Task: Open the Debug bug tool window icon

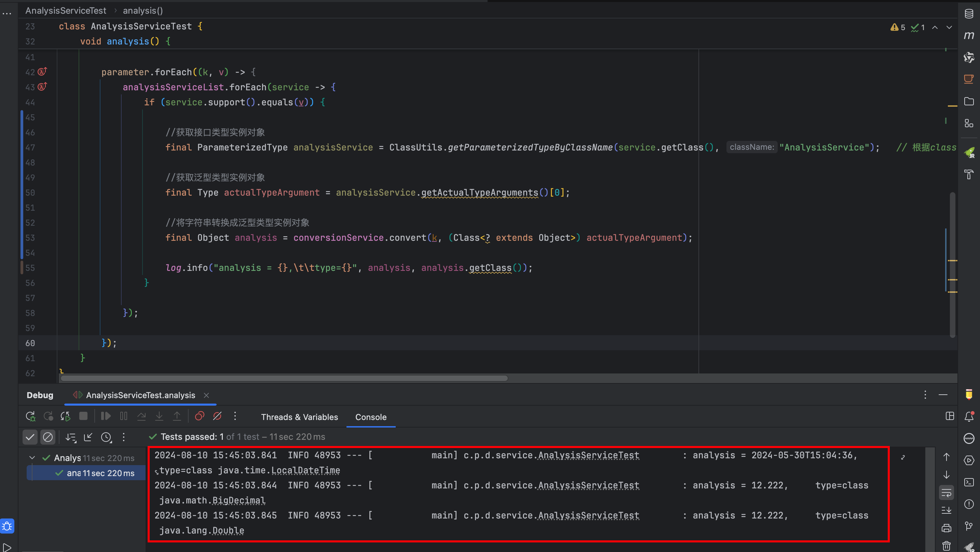Action: pos(7,526)
